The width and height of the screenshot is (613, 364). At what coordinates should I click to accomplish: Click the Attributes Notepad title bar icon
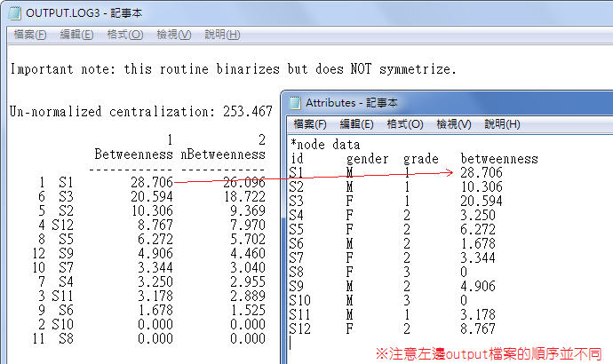295,103
